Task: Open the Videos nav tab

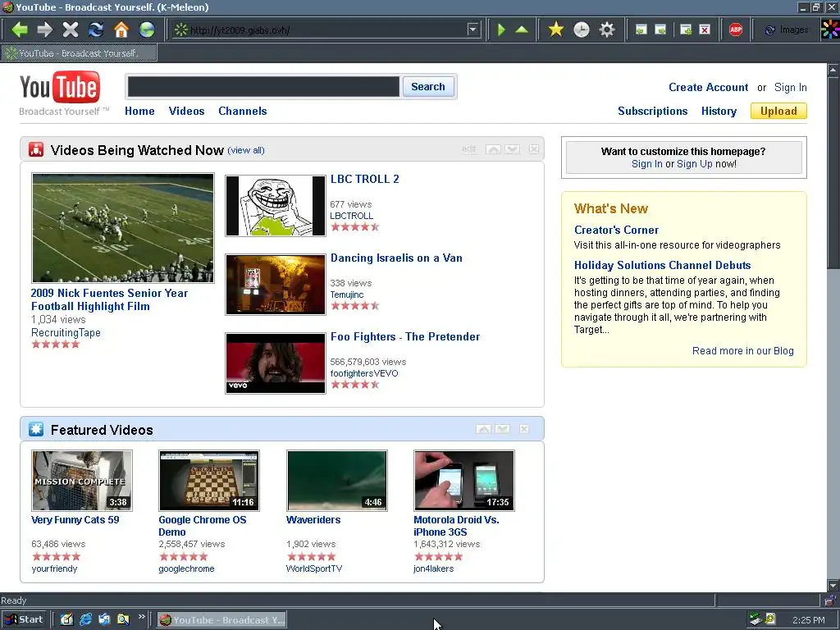Action: pos(186,111)
